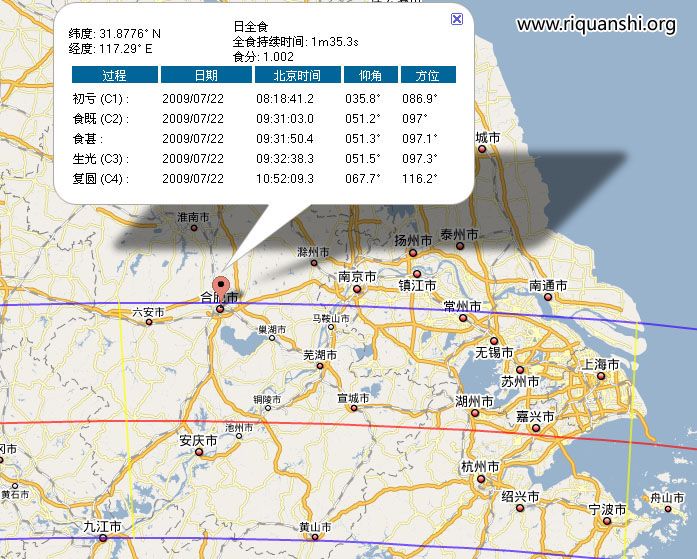Click the 泰州市 city marker
The width and height of the screenshot is (697, 559).
[460, 246]
